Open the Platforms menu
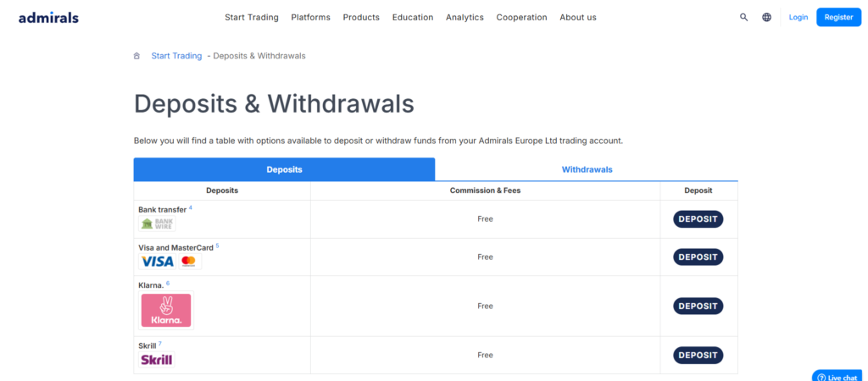This screenshot has width=868, height=381. pyautogui.click(x=310, y=17)
